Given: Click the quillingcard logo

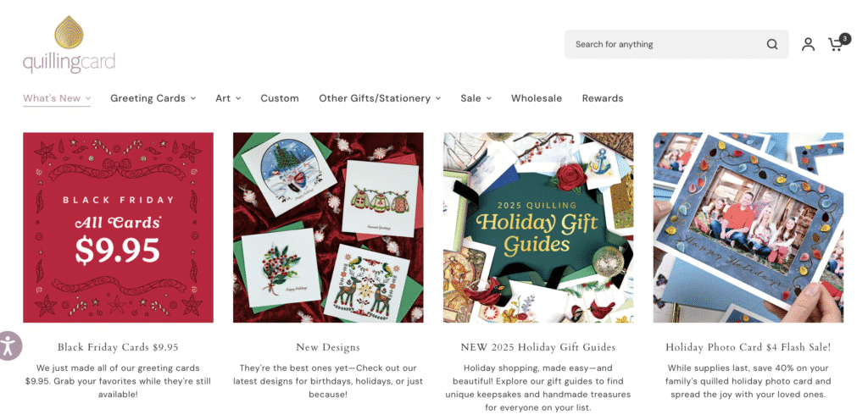Looking at the screenshot, I should coord(70,45).
